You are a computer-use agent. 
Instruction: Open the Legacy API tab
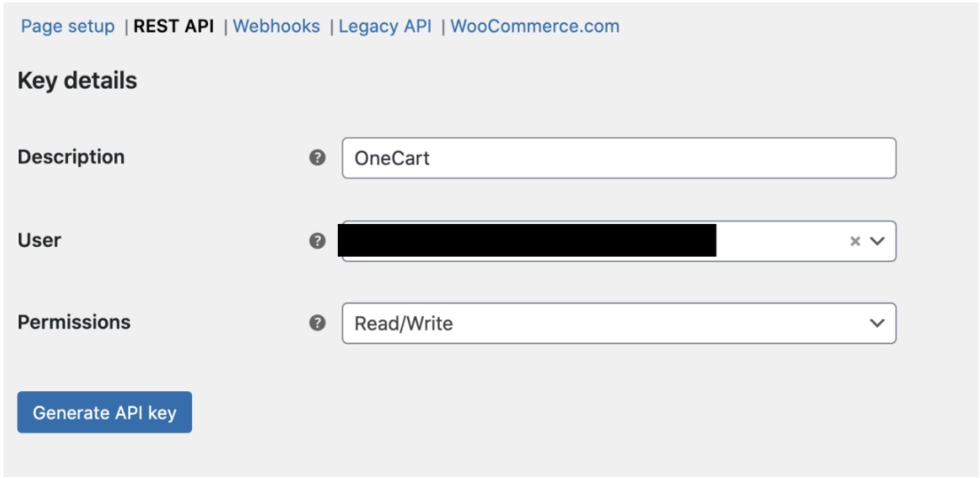(385, 27)
